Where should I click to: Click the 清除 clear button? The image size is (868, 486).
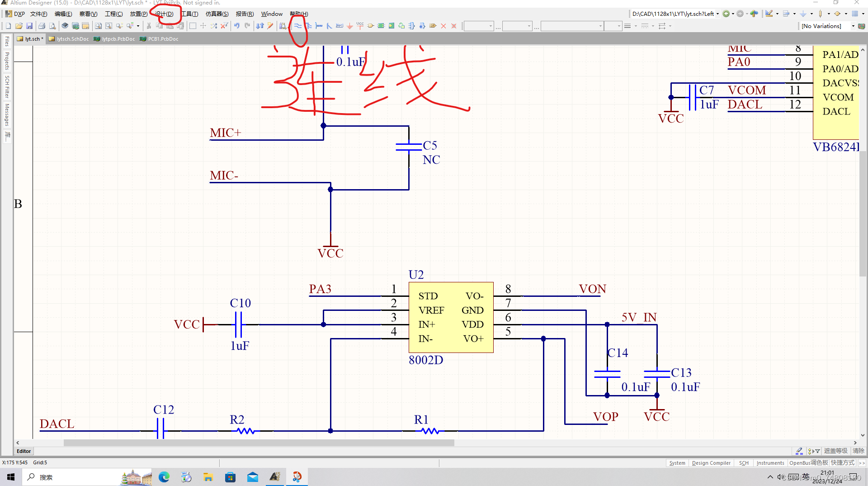[858, 451]
